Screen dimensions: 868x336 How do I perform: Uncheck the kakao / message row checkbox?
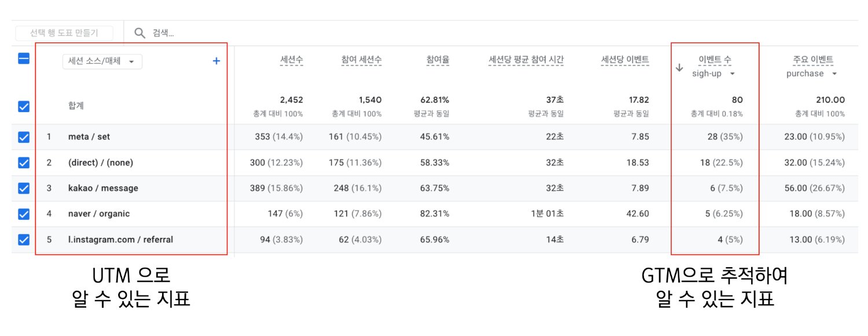[24, 188]
